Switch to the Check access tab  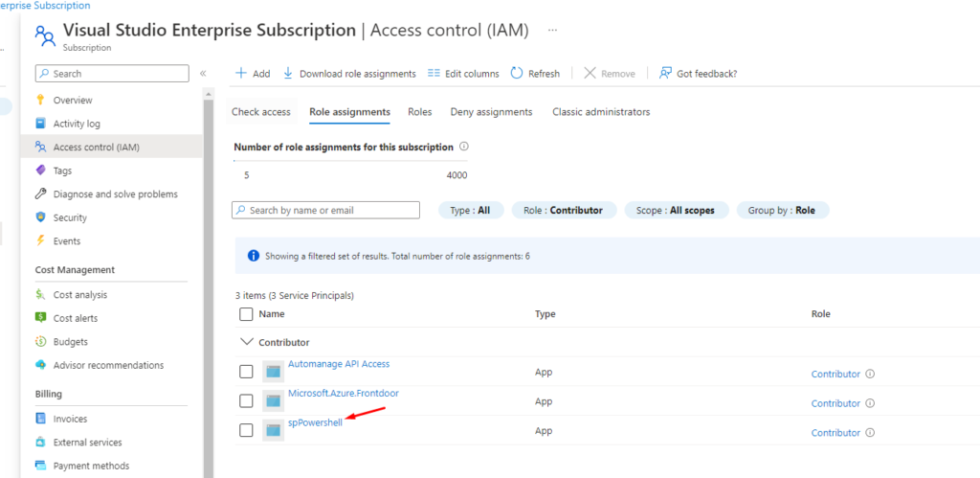(261, 112)
